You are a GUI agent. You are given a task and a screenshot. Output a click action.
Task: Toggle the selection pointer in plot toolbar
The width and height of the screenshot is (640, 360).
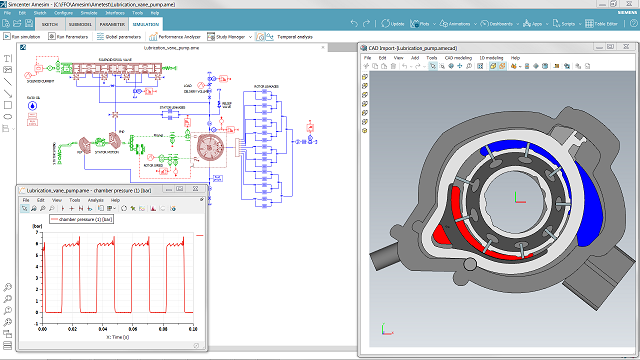[24, 209]
